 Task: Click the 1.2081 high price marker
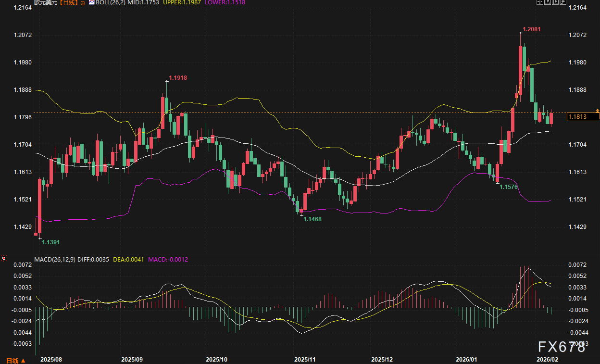coord(532,29)
